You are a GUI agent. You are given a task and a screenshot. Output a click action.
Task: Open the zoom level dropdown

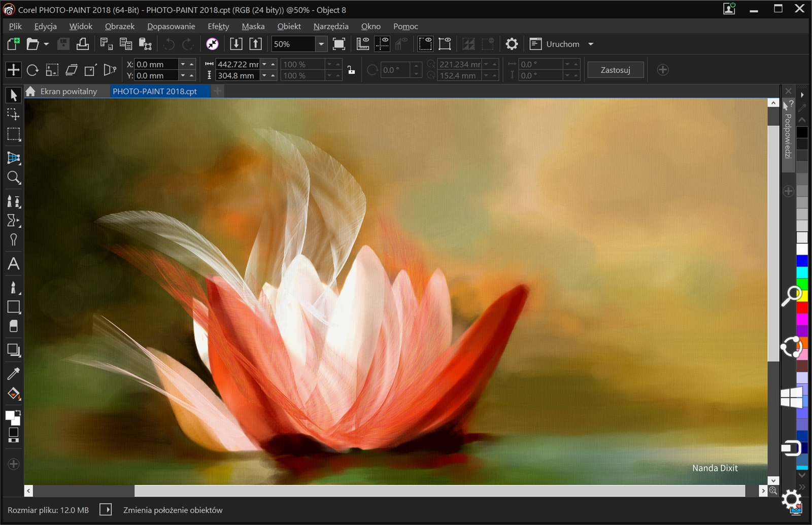(x=321, y=44)
